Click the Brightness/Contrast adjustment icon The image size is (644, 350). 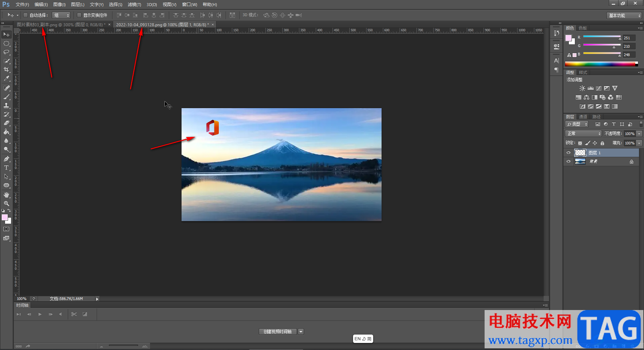point(582,88)
